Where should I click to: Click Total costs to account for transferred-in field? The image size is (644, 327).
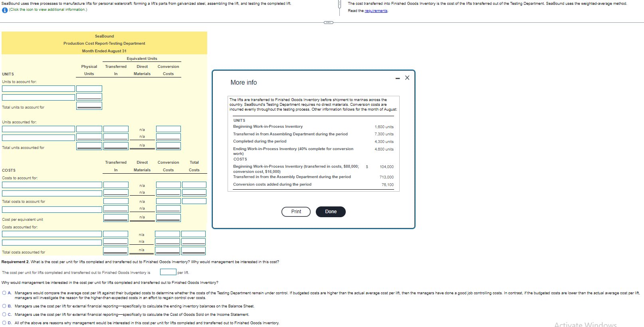pyautogui.click(x=116, y=201)
